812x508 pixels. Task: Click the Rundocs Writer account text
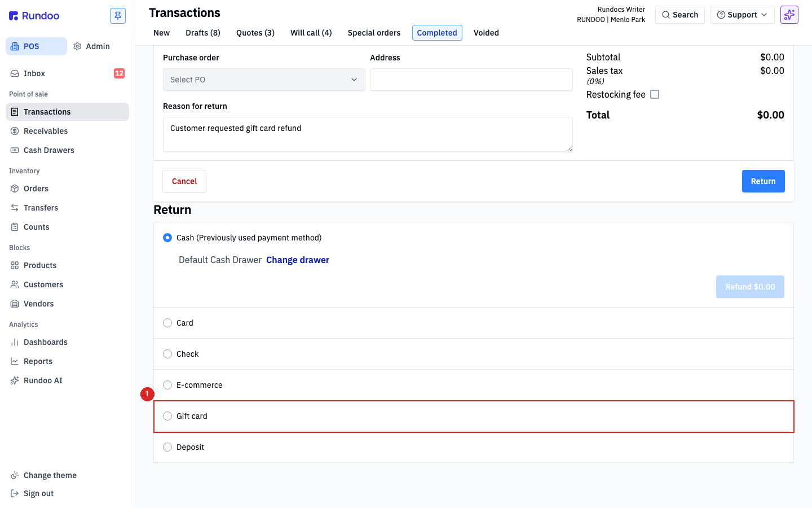tap(621, 10)
